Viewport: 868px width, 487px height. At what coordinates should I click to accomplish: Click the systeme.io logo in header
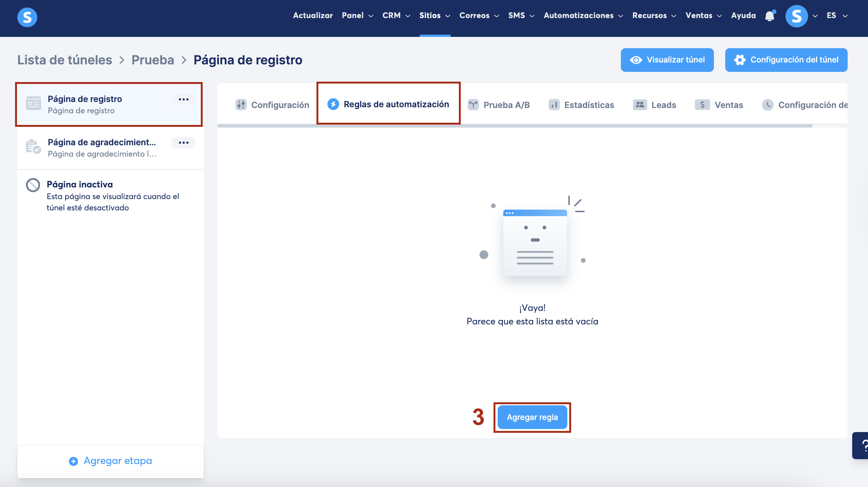coord(27,17)
